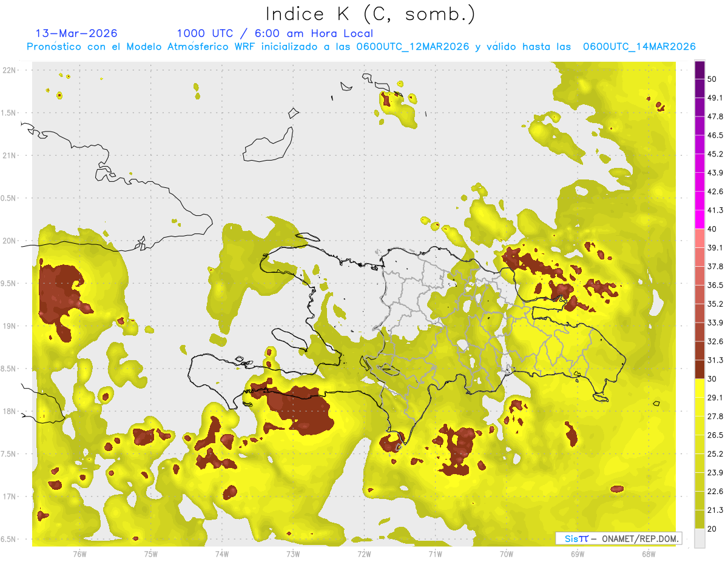Click the "21N" latitude axis label
The height and width of the screenshot is (562, 728).
pos(10,155)
